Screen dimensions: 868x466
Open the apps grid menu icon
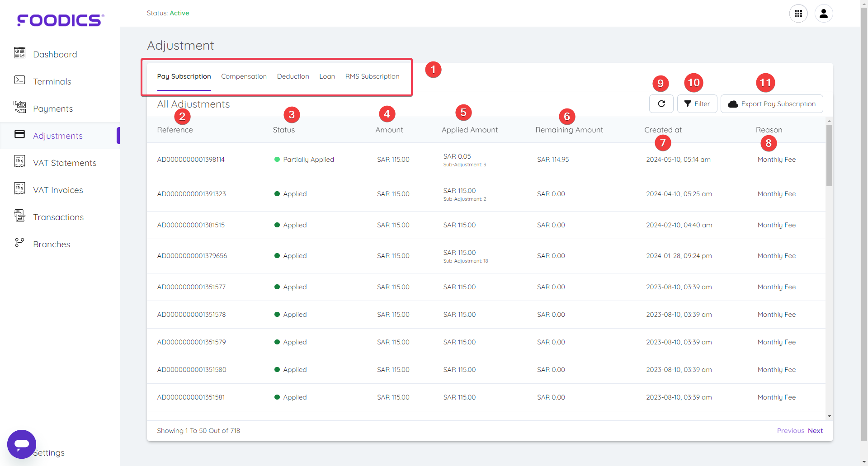[798, 14]
